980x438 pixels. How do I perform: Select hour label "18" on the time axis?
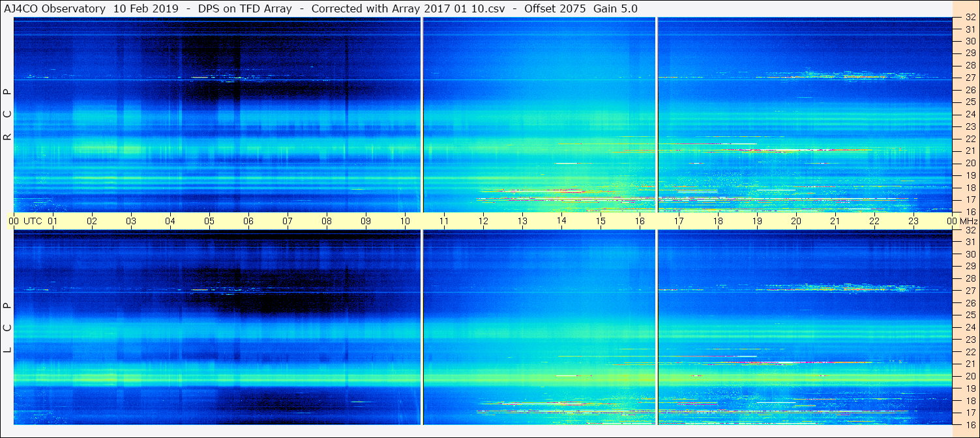click(x=718, y=221)
